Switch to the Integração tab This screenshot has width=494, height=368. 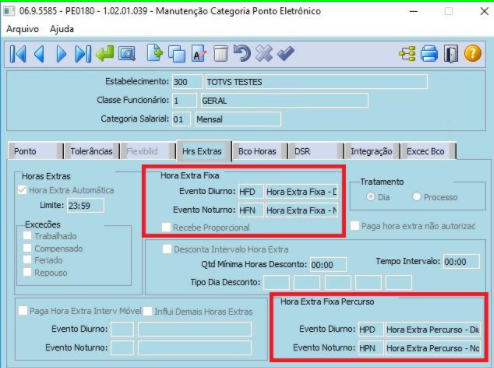[371, 151]
